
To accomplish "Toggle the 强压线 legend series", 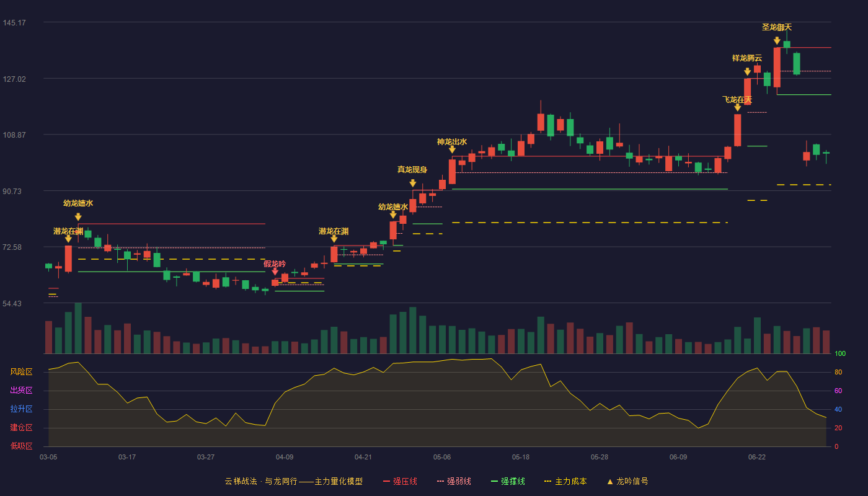I will point(400,481).
